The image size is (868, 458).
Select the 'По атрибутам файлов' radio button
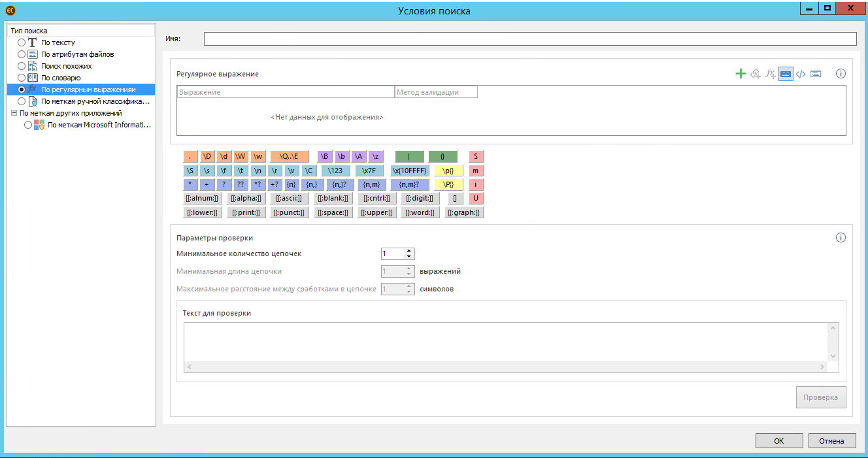tap(22, 54)
